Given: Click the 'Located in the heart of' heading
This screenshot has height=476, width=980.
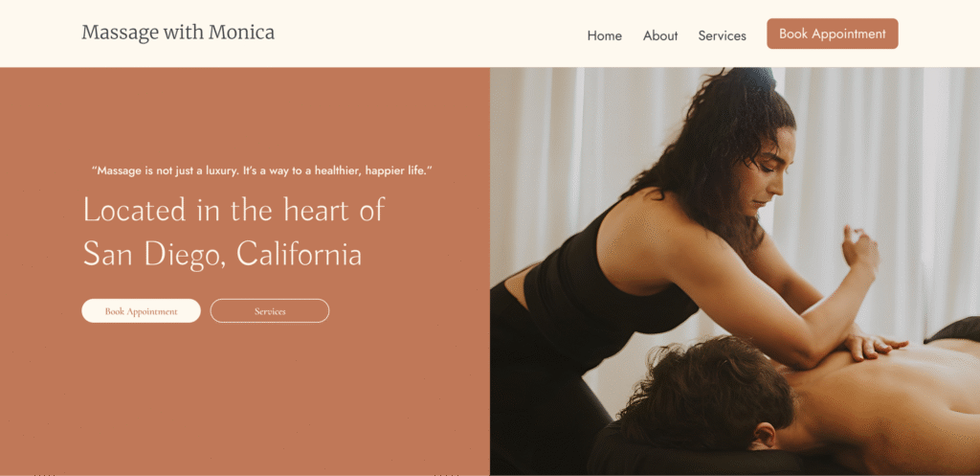Looking at the screenshot, I should point(234,210).
